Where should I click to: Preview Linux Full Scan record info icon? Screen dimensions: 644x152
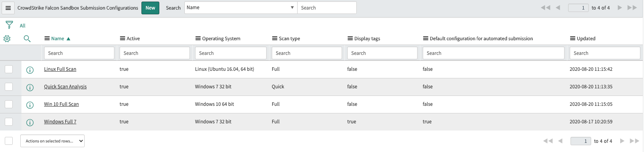30,70
